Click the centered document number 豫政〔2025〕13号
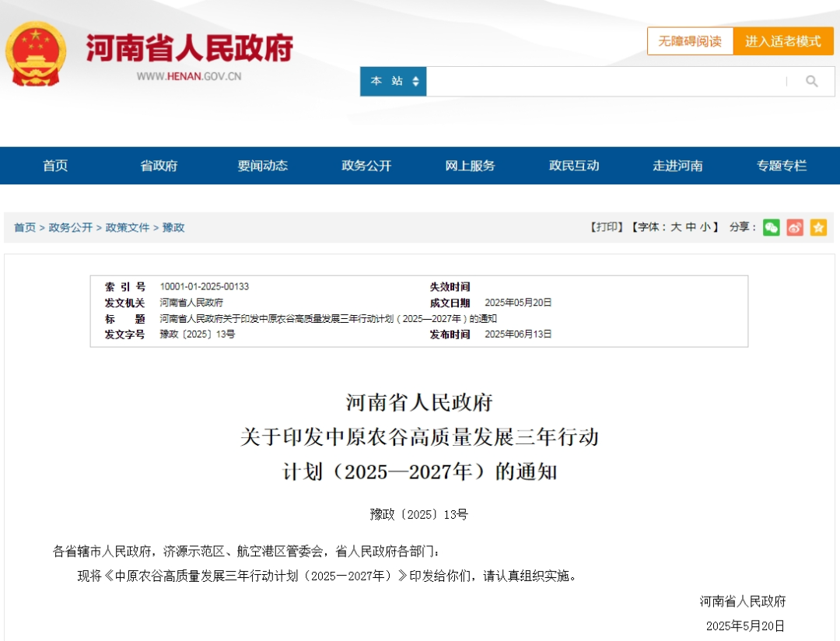This screenshot has width=840, height=641. tap(419, 515)
